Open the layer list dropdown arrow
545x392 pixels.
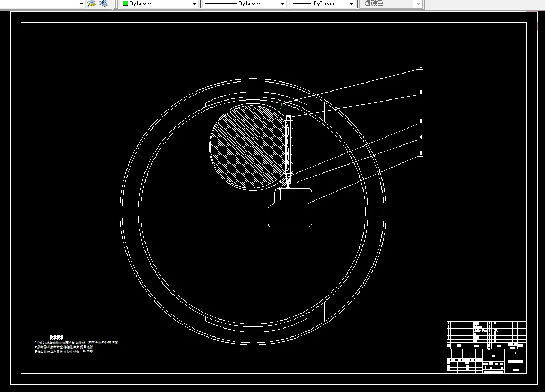point(81,4)
